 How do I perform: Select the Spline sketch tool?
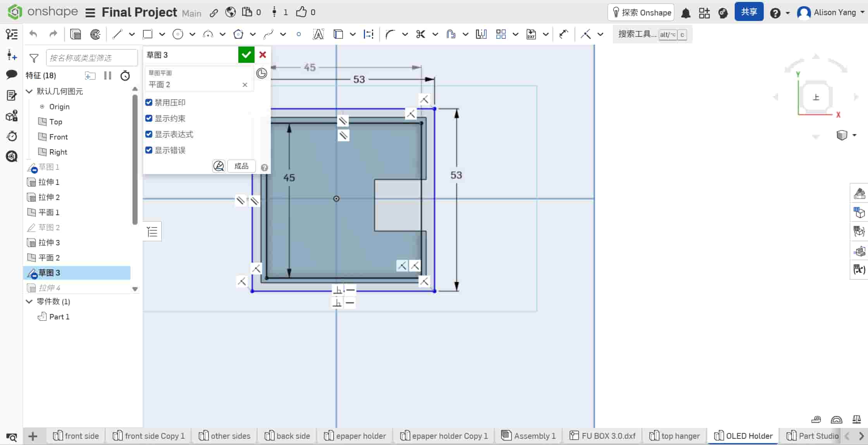point(268,34)
